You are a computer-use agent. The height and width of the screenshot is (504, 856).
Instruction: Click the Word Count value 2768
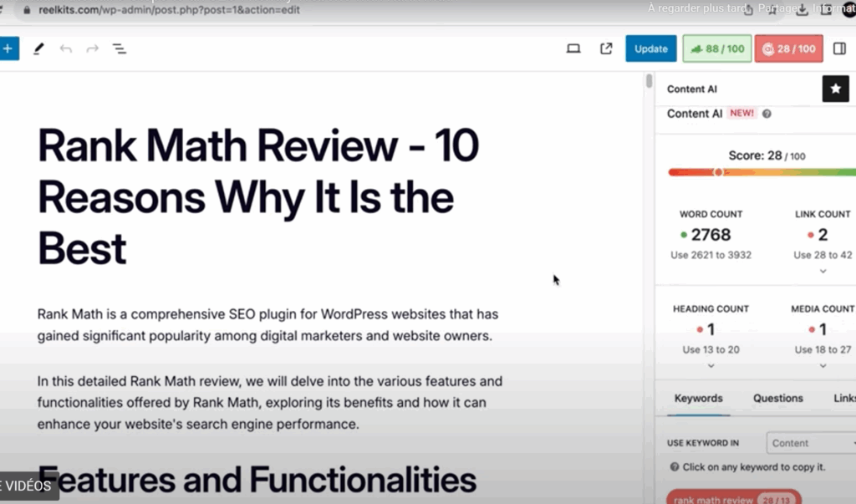(711, 235)
